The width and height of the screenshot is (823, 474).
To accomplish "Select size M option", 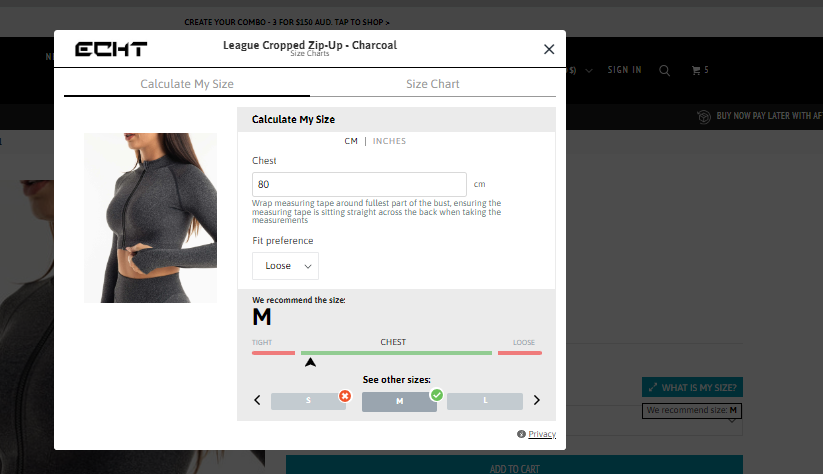I will pos(399,402).
